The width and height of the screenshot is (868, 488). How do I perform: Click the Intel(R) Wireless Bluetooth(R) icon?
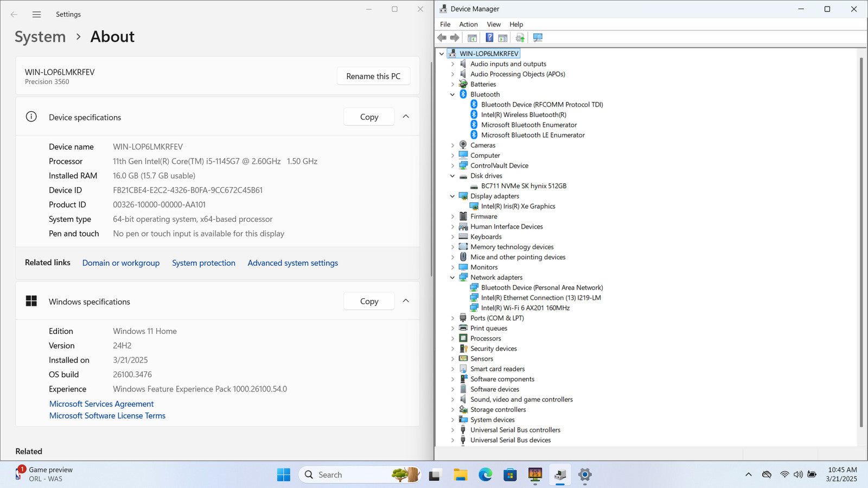coord(474,114)
